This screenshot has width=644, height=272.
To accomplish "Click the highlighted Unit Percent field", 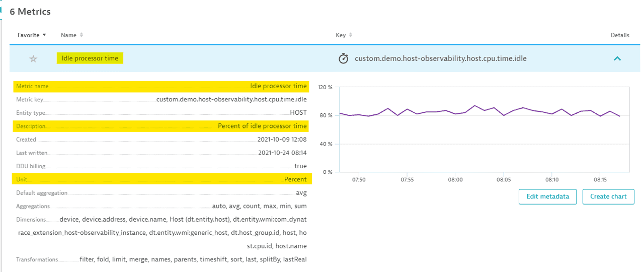I will tap(162, 179).
